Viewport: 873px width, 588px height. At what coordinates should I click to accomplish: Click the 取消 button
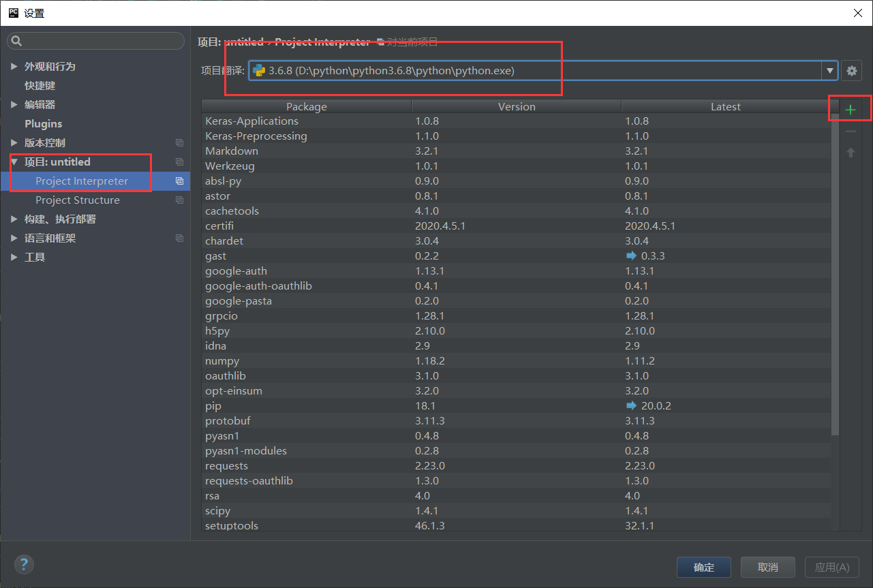pos(768,567)
